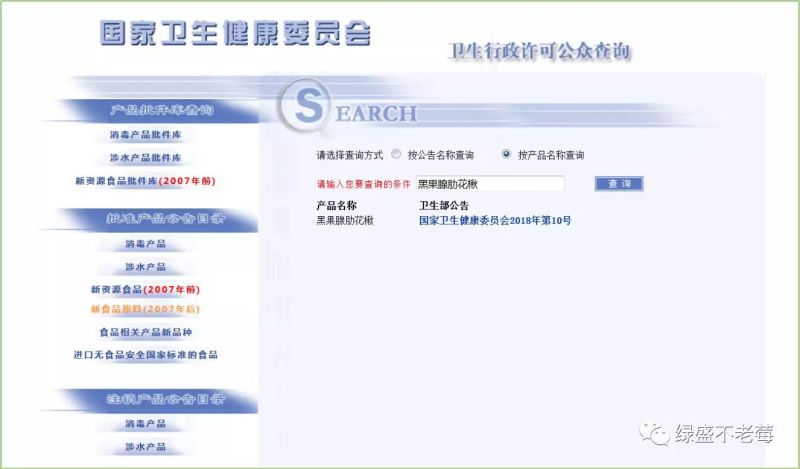Click the search input containing 黑果腺肋花楸
The height and width of the screenshot is (469, 800).
pos(490,184)
